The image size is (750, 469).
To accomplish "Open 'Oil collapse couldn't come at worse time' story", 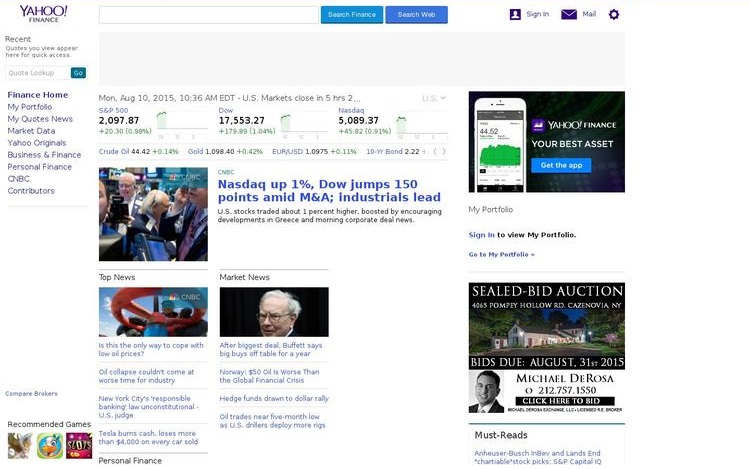I will [146, 376].
